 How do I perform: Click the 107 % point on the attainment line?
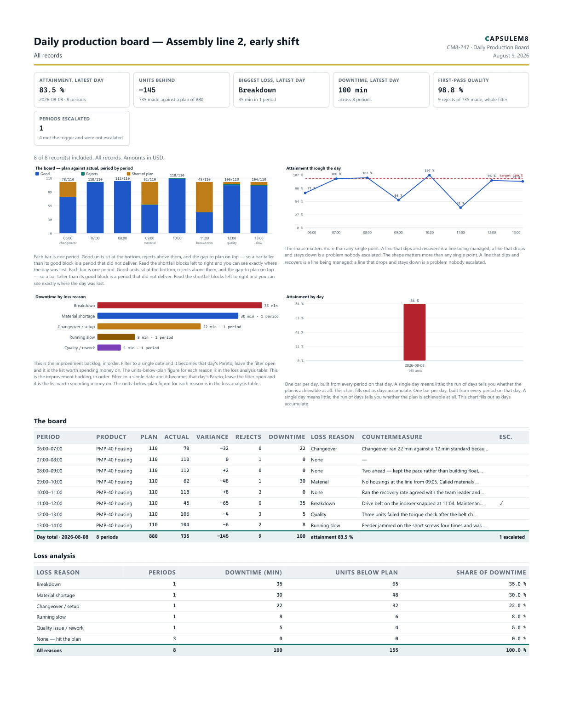pyautogui.click(x=430, y=175)
